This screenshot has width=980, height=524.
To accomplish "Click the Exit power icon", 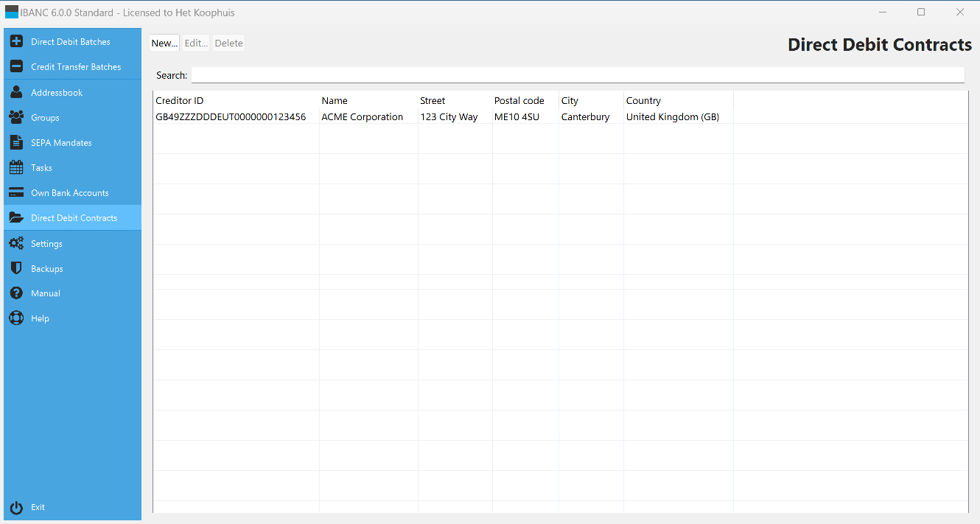I will pos(16,507).
